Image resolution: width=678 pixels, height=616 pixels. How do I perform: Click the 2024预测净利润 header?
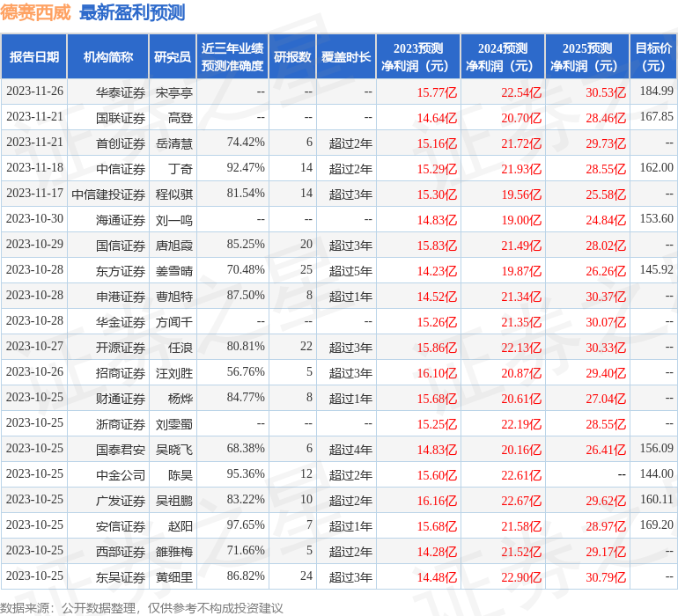point(503,56)
